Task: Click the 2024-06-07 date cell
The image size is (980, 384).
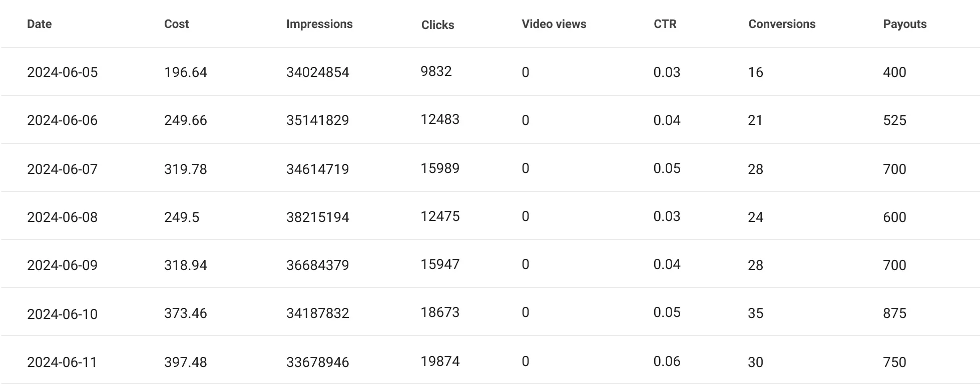Action: tap(62, 169)
